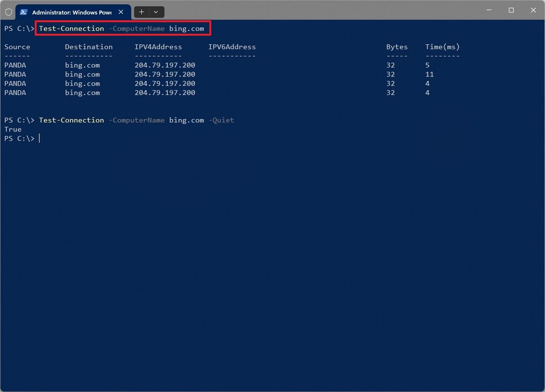Select the Source column header

17,47
